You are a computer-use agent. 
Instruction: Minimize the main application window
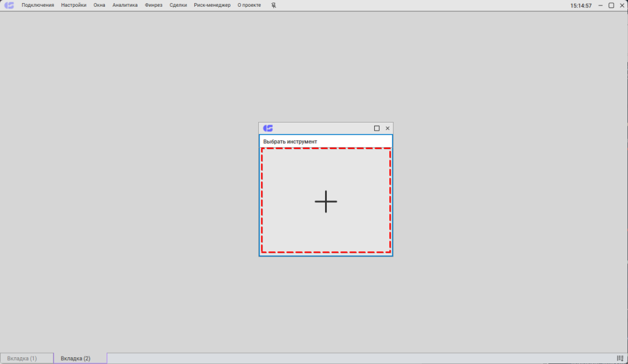[600, 5]
